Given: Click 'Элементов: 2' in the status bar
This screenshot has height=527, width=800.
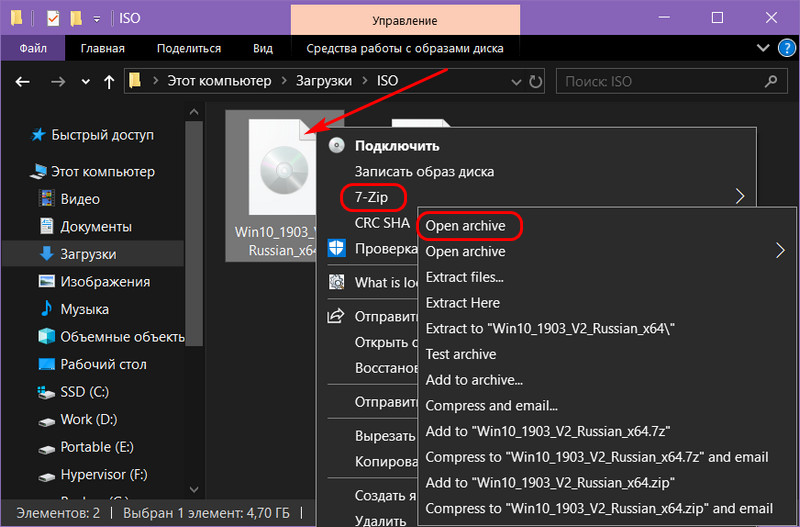Looking at the screenshot, I should [x=58, y=512].
